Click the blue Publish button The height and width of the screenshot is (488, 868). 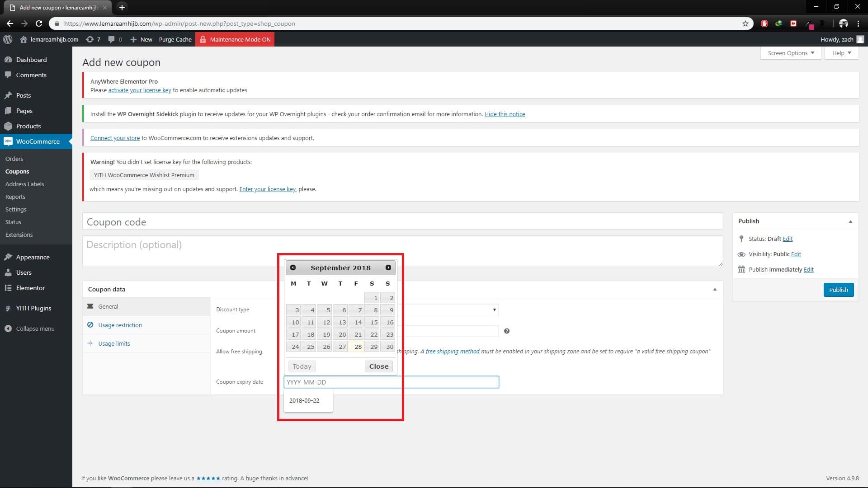tap(839, 290)
